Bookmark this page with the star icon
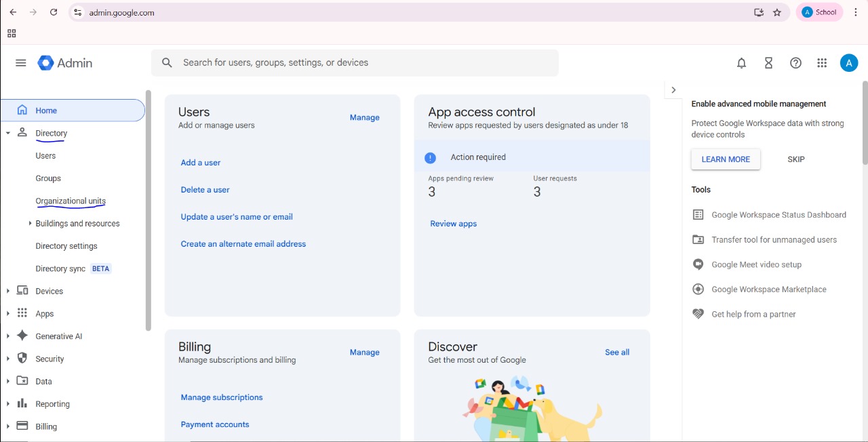The width and height of the screenshot is (868, 442). point(777,12)
